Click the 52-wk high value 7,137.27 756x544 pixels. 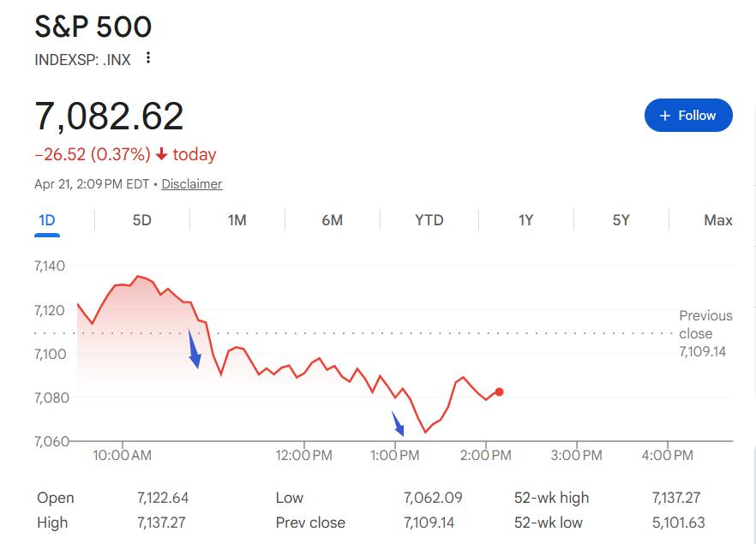(x=675, y=498)
